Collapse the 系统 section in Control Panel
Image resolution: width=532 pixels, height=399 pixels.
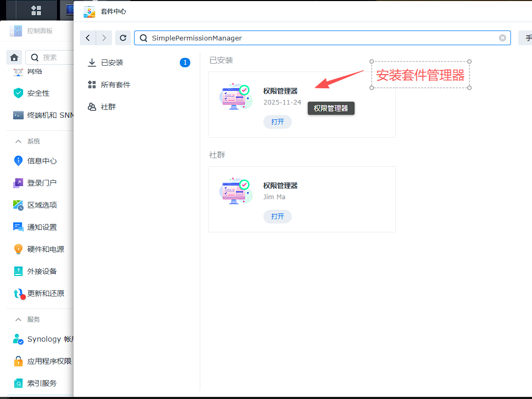pyautogui.click(x=18, y=141)
